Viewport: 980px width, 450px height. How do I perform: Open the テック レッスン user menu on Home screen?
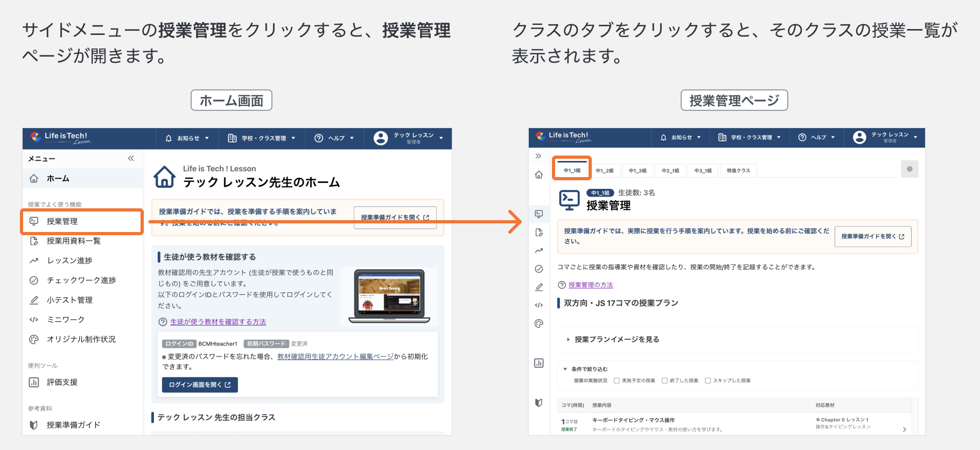(x=409, y=138)
